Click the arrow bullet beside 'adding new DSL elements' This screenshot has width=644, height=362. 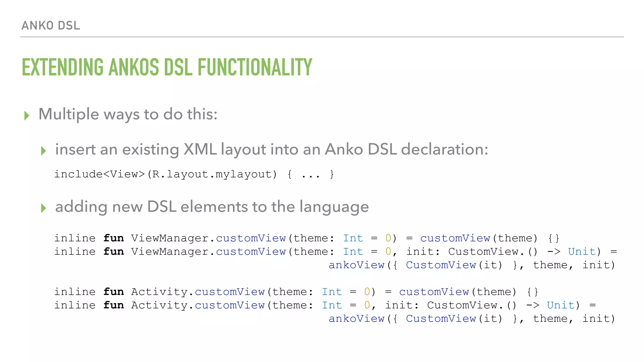[x=43, y=208]
